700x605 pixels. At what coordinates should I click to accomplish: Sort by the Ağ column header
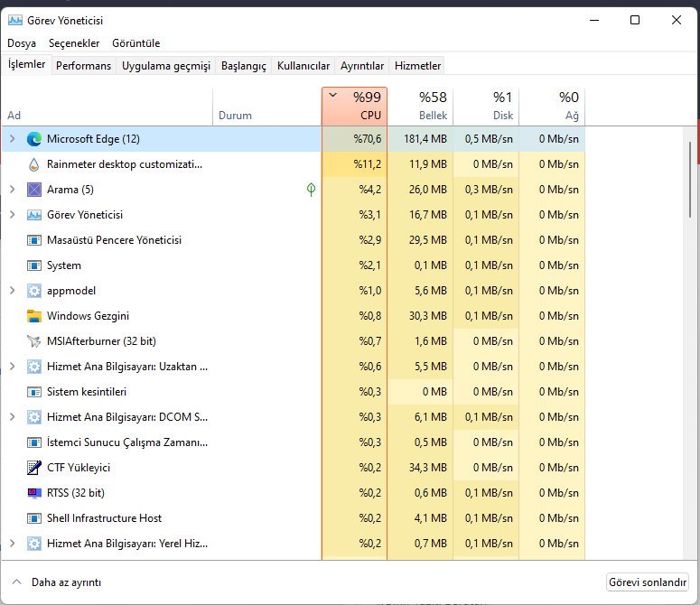click(x=552, y=107)
